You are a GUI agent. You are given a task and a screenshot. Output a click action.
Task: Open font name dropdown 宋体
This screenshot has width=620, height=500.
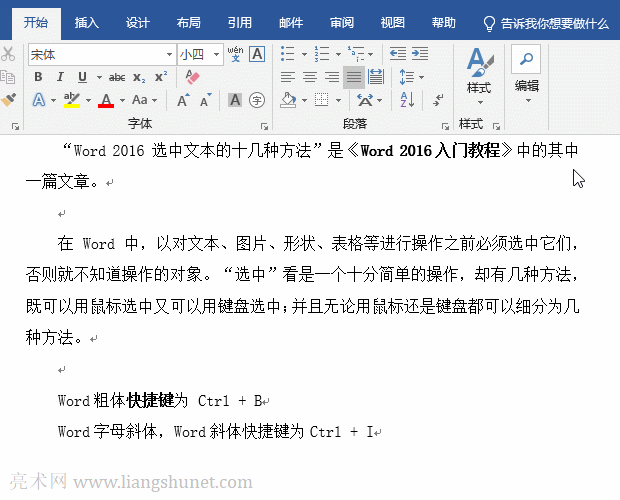(x=169, y=54)
